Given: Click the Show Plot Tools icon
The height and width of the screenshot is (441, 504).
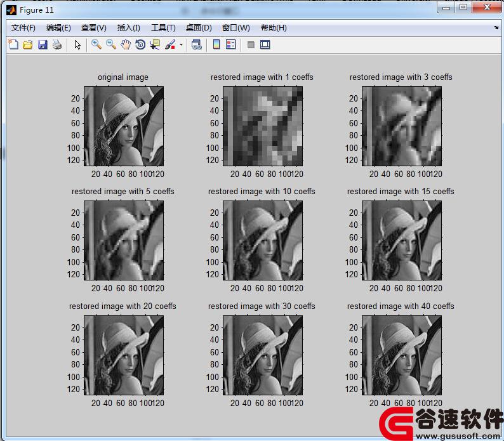Looking at the screenshot, I should coord(265,44).
